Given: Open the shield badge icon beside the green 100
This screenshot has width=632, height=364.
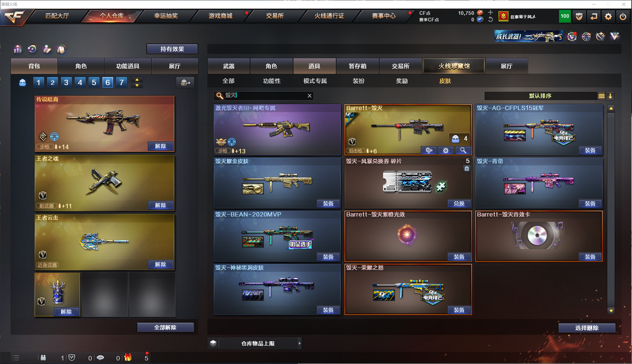Looking at the screenshot, I should coord(579,16).
